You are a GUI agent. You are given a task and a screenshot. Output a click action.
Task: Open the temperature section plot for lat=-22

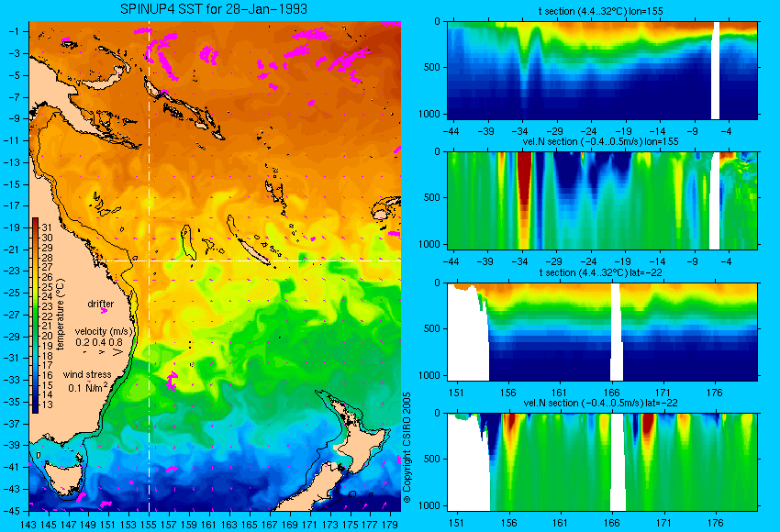click(602, 332)
